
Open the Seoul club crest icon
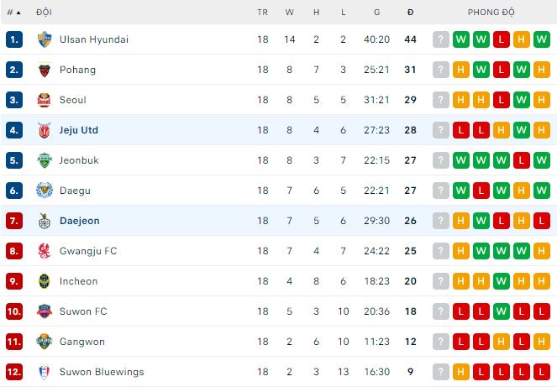click(45, 100)
